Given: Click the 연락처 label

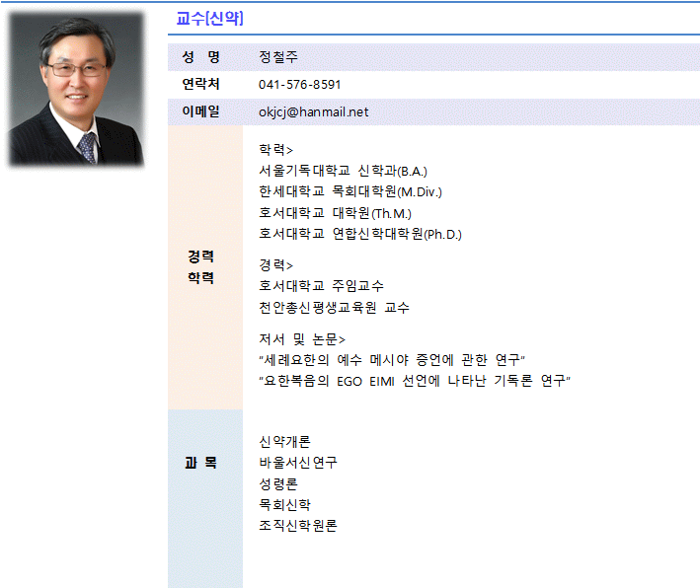Looking at the screenshot, I should [x=200, y=84].
